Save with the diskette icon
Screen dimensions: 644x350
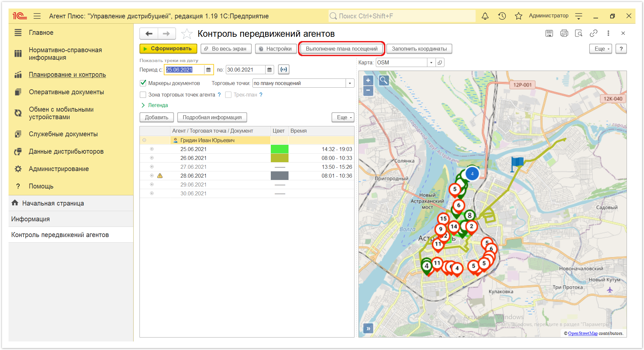point(549,33)
